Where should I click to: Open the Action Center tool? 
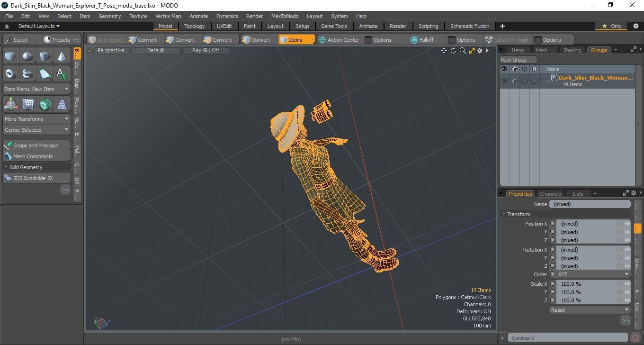coord(339,40)
